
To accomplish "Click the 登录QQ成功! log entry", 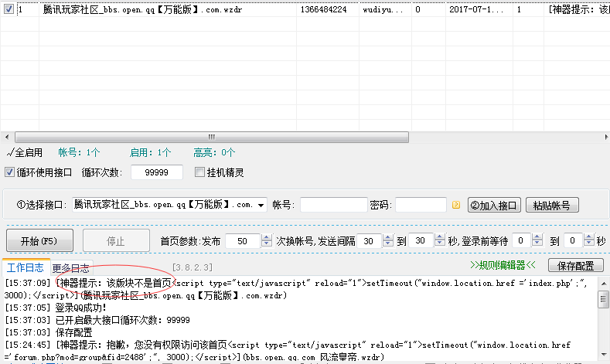I will [55, 308].
